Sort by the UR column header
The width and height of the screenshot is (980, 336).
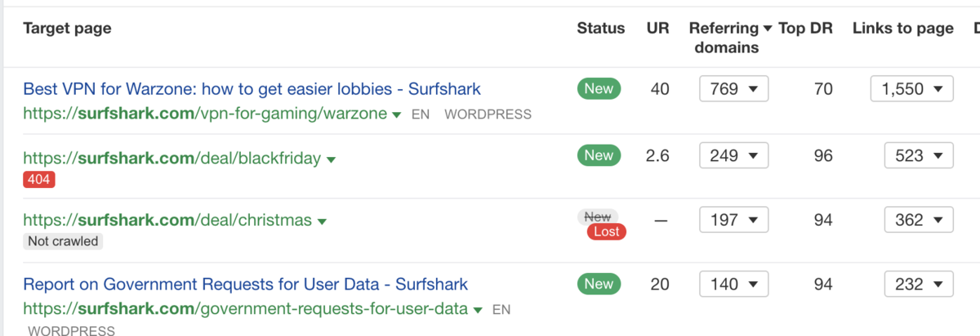point(657,29)
